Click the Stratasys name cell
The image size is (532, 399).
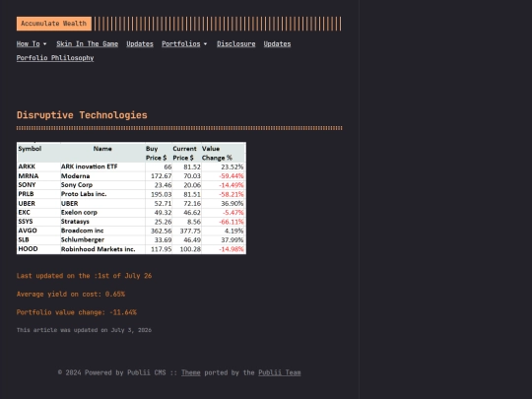click(x=75, y=222)
